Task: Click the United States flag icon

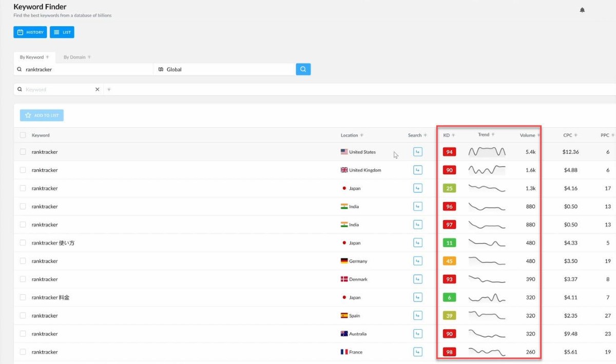Action: click(344, 152)
